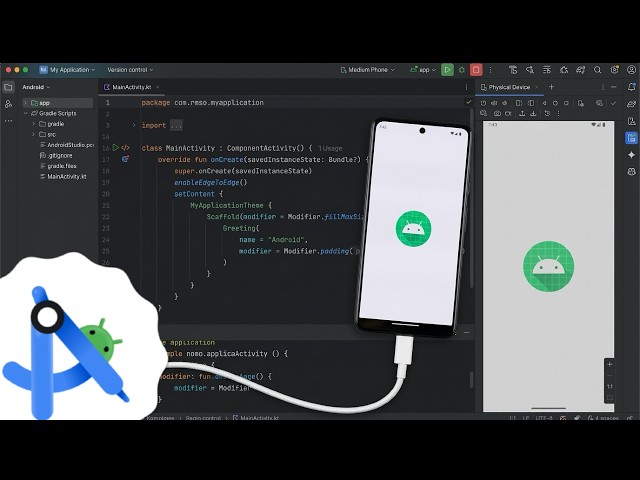
Task: Zoom in the mirrored device with plus
Action: pos(609,364)
